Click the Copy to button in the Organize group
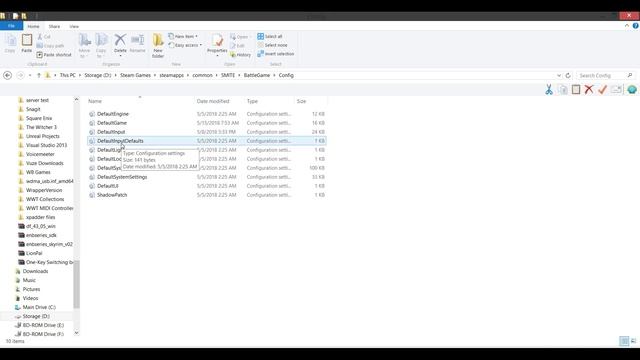640x360 pixels. [101, 46]
